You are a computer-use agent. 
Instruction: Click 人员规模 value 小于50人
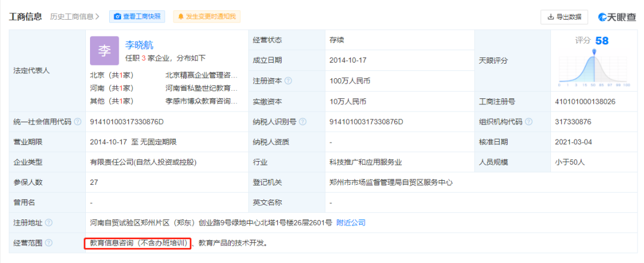point(569,162)
